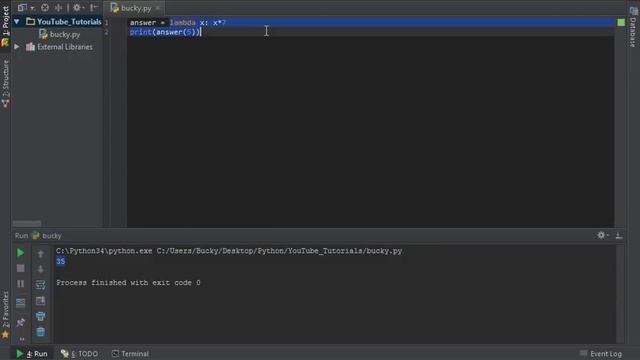Collapse the YouTube_Tutorials folder
The image size is (640, 360).
click(17, 22)
